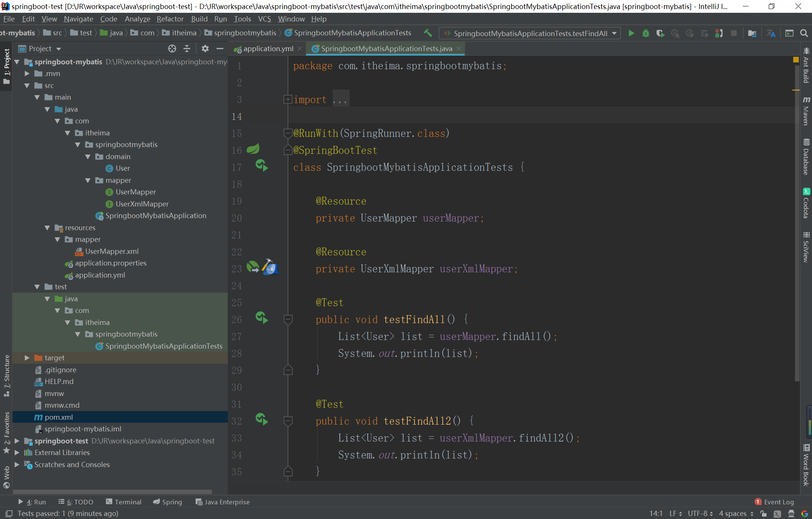Open the Word Book side panel
Image resolution: width=812 pixels, height=519 pixels.
click(x=806, y=465)
